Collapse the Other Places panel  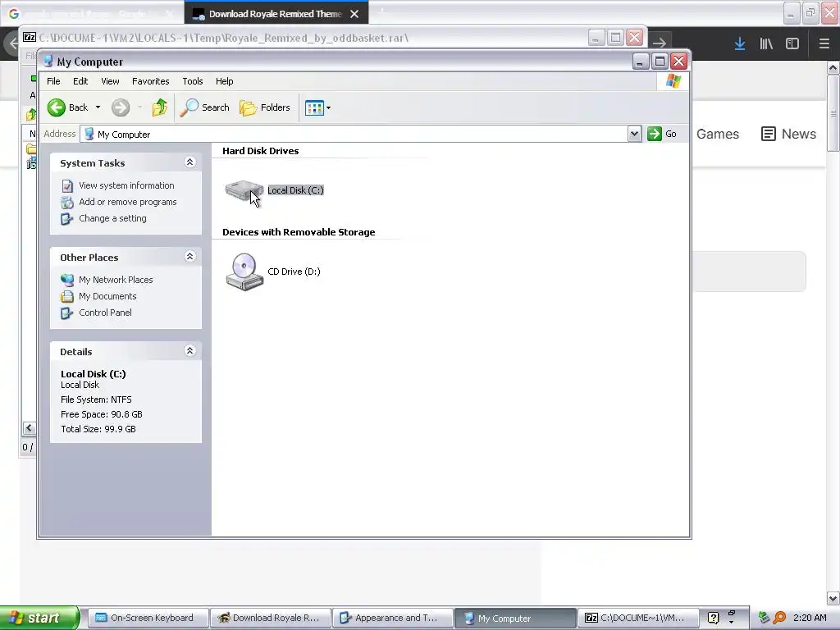pyautogui.click(x=189, y=257)
